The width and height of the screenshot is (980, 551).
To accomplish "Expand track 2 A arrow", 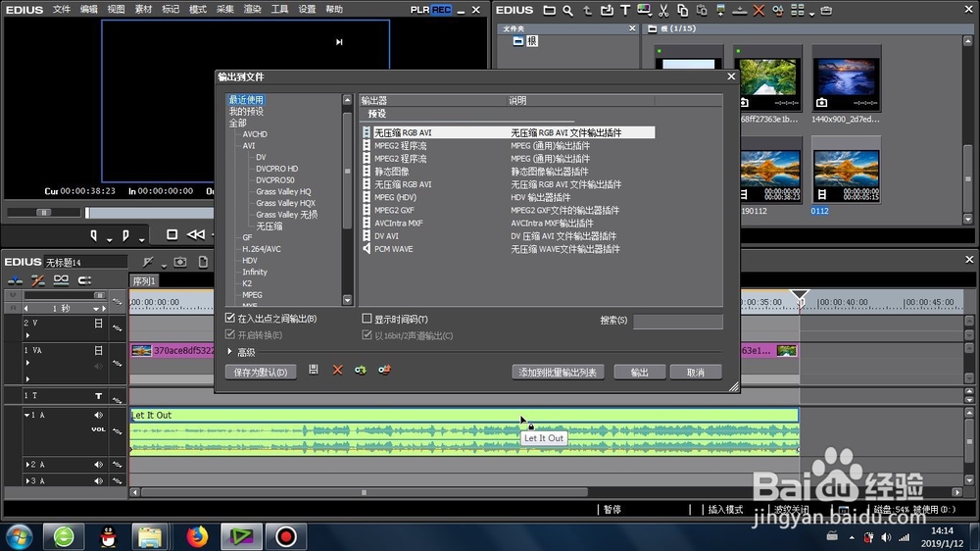I will point(26,465).
